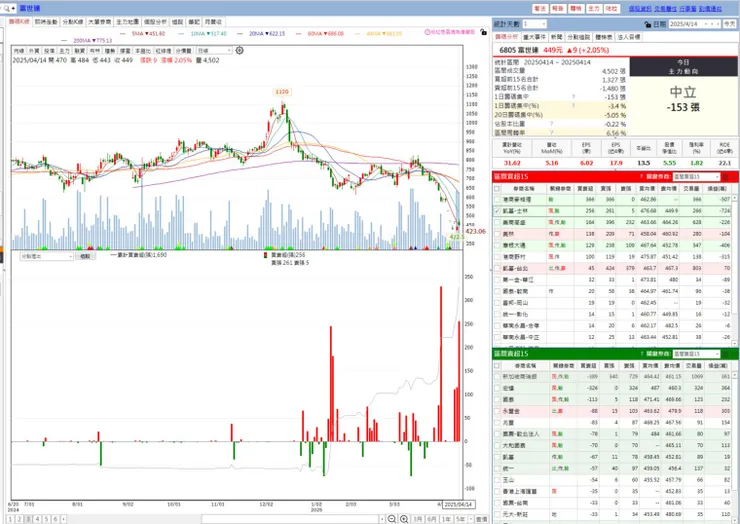Check the box for 永豐金 sell row

(x=497, y=411)
